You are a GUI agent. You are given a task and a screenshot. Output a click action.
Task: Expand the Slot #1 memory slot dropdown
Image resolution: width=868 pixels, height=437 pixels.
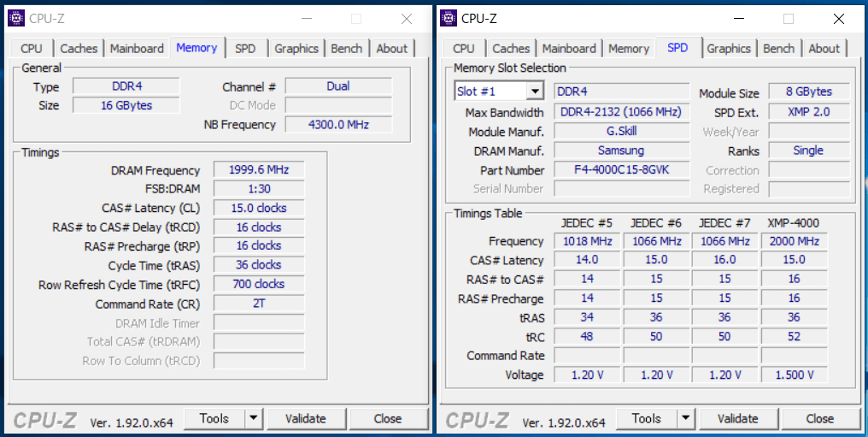535,92
